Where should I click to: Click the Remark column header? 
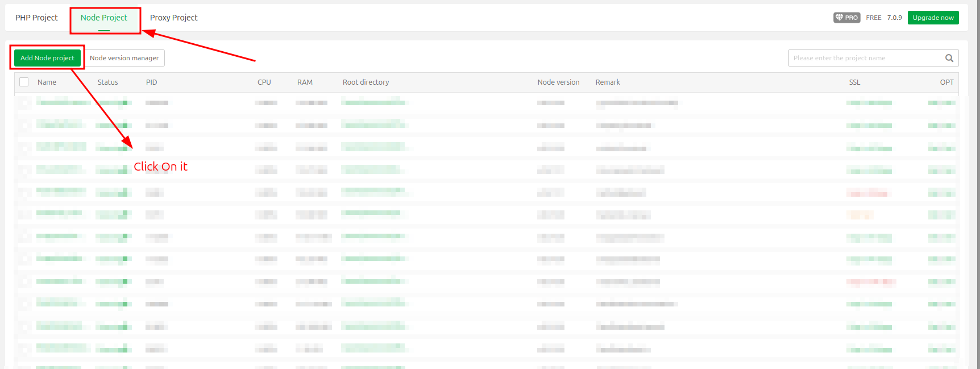pyautogui.click(x=608, y=82)
